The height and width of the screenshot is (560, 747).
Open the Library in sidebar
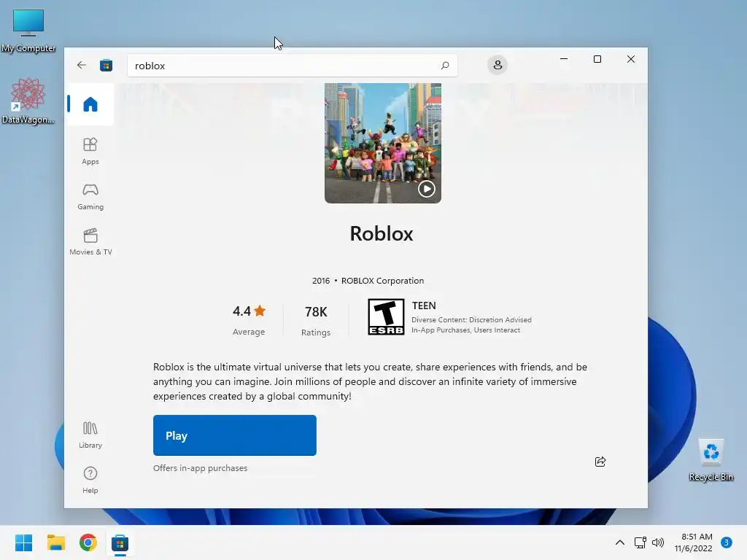click(x=90, y=435)
